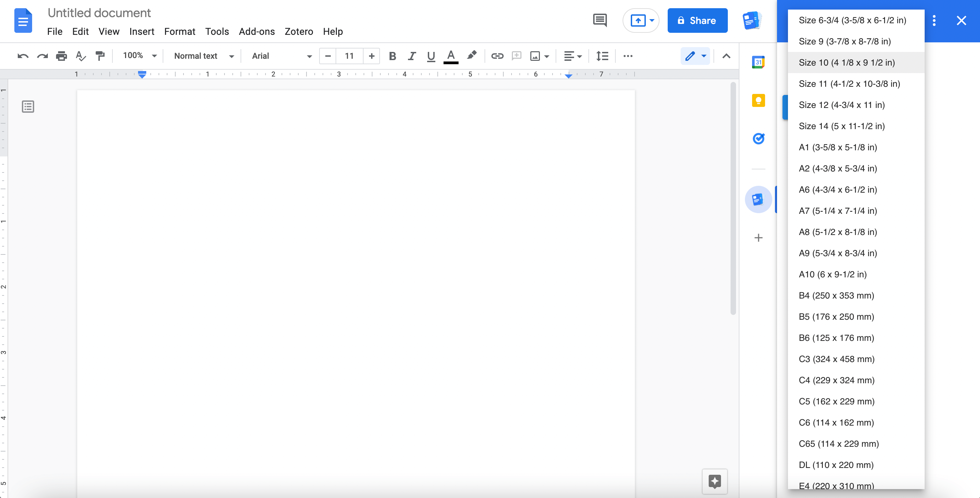
Task: Expand the paragraph style dropdown
Action: 231,57
